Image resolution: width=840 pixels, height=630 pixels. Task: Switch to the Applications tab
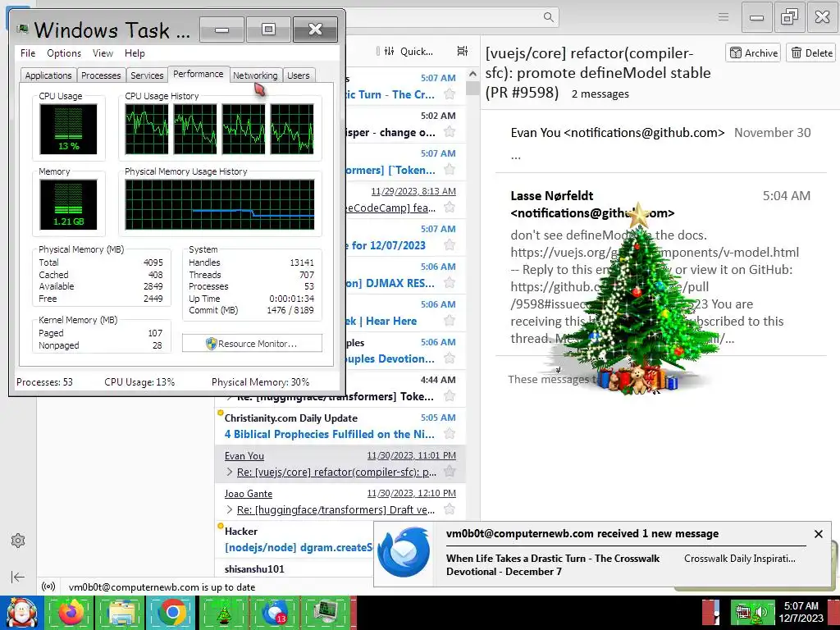(48, 75)
